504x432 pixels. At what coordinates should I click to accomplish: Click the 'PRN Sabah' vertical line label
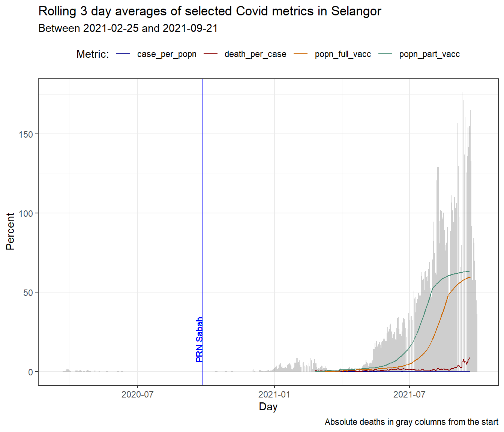coord(199,340)
